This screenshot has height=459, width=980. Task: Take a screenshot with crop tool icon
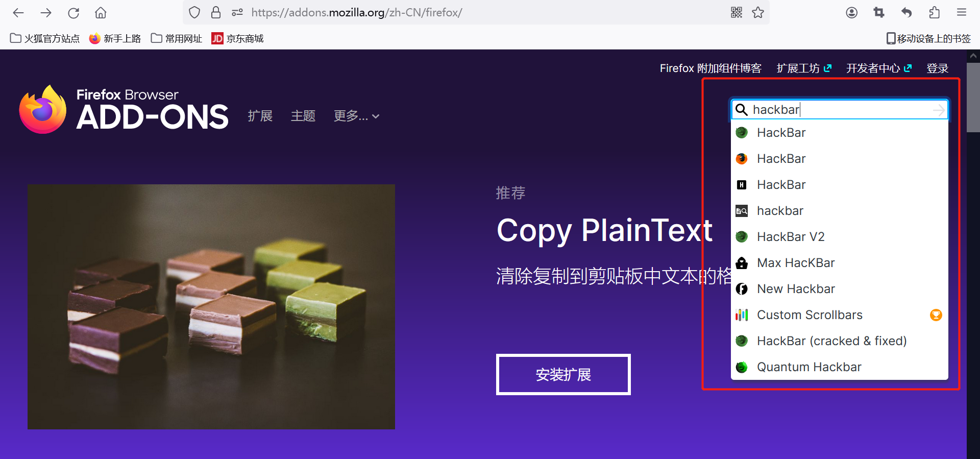[x=879, y=13]
